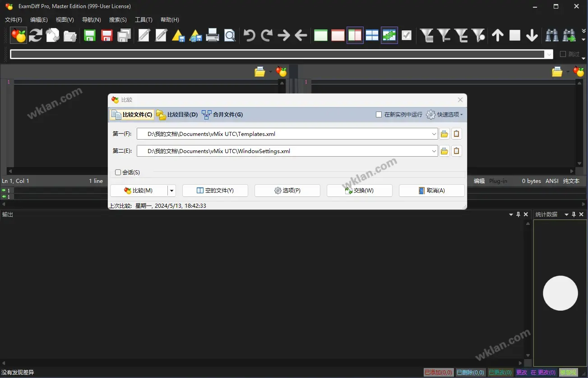Viewport: 588px width, 378px height.
Task: Click the gray checkmark toolbar icon
Action: [407, 35]
